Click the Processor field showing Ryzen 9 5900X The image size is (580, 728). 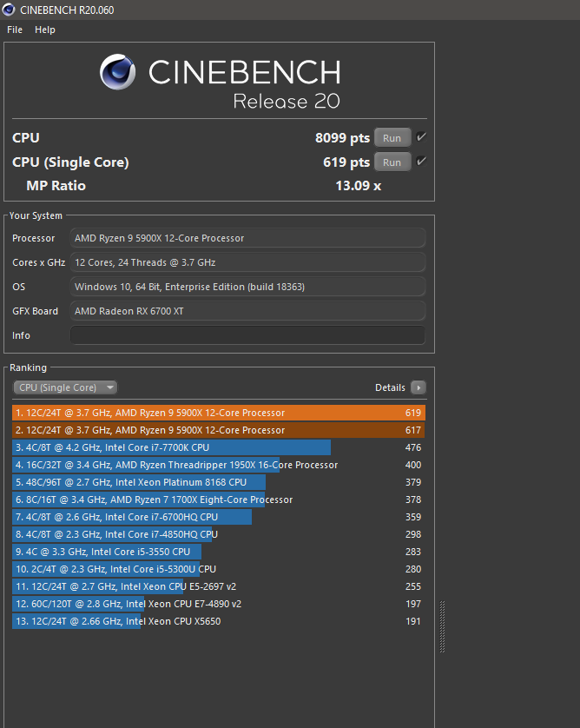(247, 238)
